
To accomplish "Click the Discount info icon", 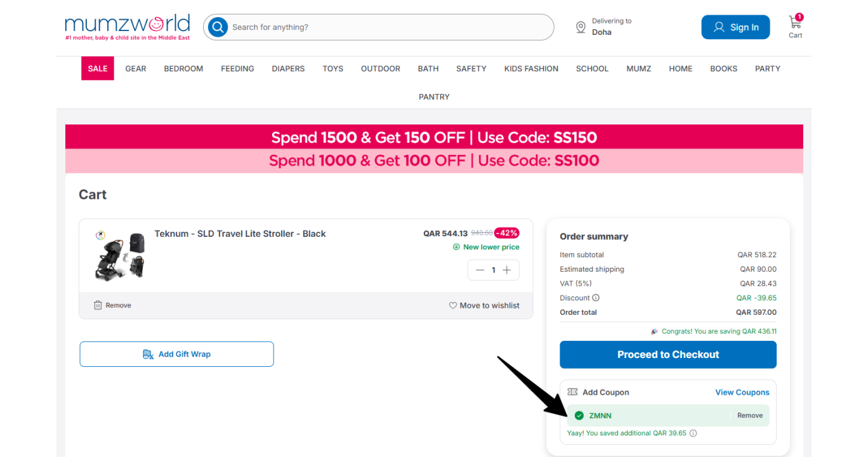I will coord(596,298).
